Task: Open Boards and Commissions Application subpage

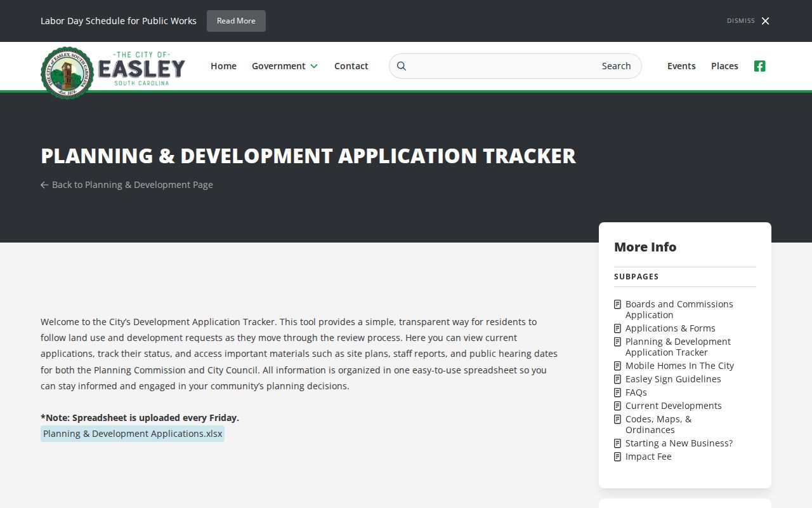Action: 679,309
